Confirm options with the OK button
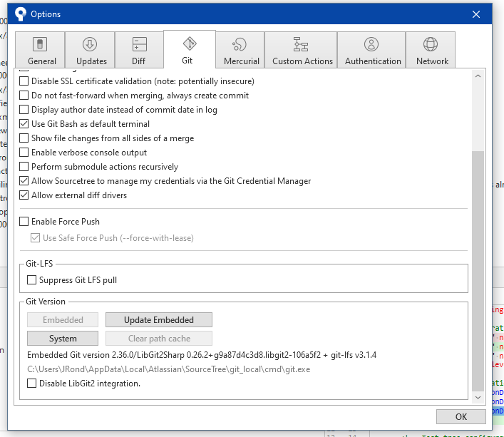This screenshot has width=504, height=437. click(461, 417)
